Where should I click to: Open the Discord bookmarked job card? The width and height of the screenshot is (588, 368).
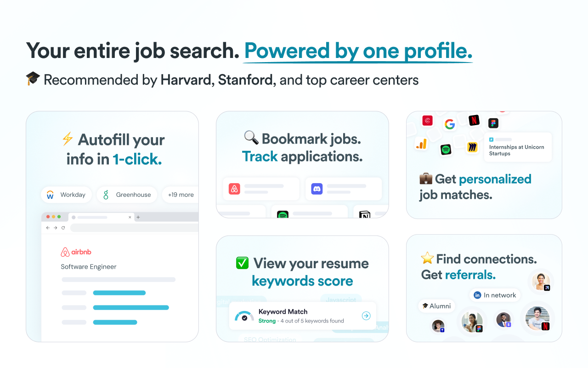point(343,189)
